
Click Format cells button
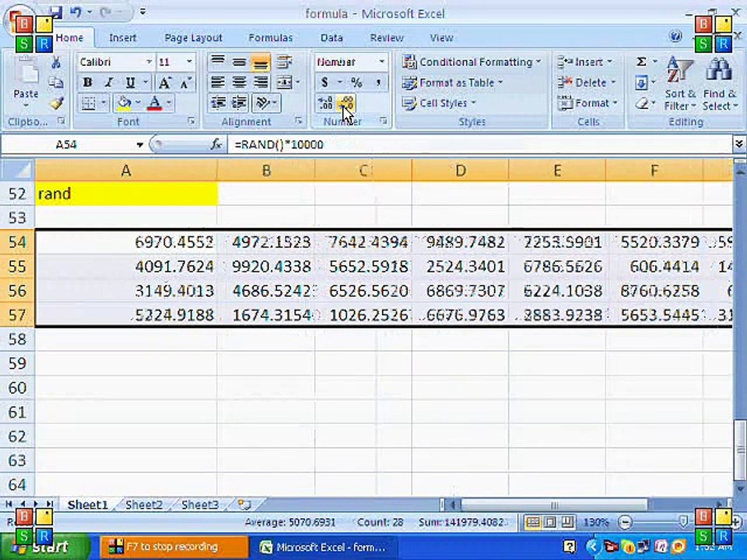point(587,103)
